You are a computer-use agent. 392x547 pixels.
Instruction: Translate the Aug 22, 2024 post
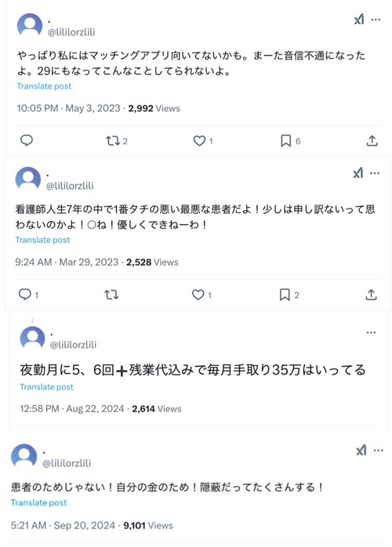[46, 387]
